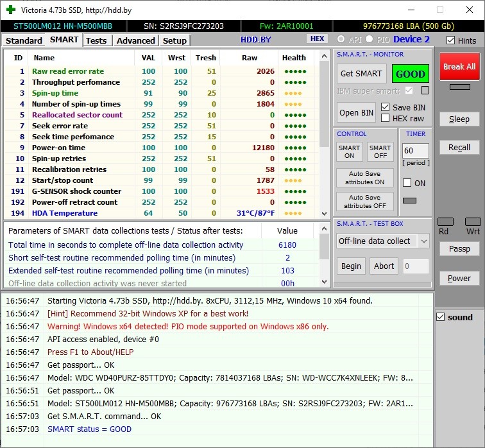Switch to the Standard tab
Image resolution: width=485 pixels, height=448 pixels.
click(x=24, y=40)
